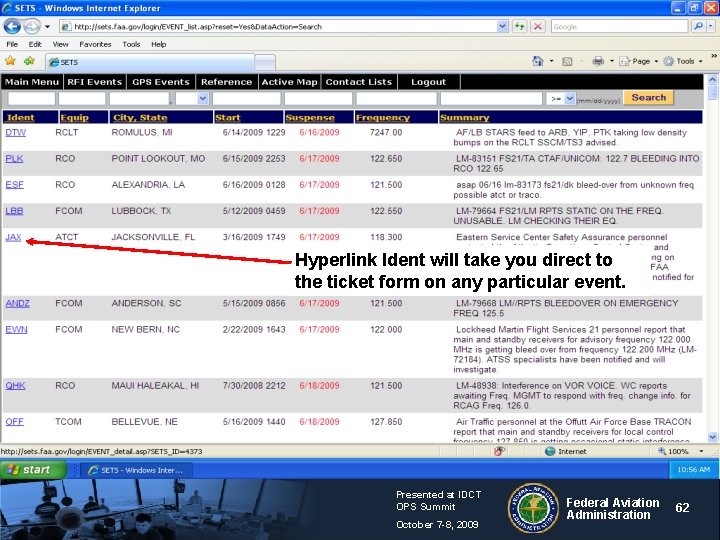This screenshot has height=540, width=720.
Task: Click the page scrollbar up arrow
Action: click(712, 79)
